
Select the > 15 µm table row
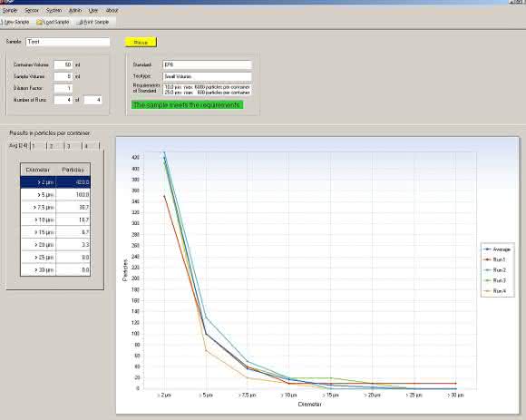[55, 232]
